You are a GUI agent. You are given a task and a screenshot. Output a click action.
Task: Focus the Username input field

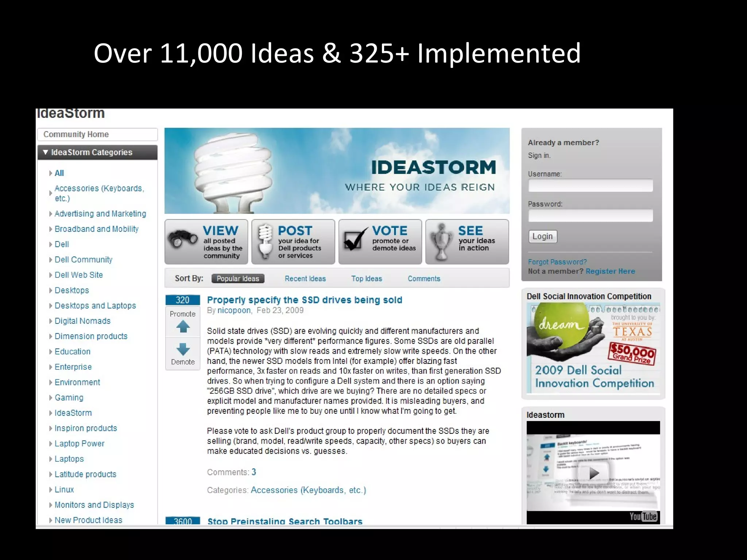pyautogui.click(x=591, y=186)
